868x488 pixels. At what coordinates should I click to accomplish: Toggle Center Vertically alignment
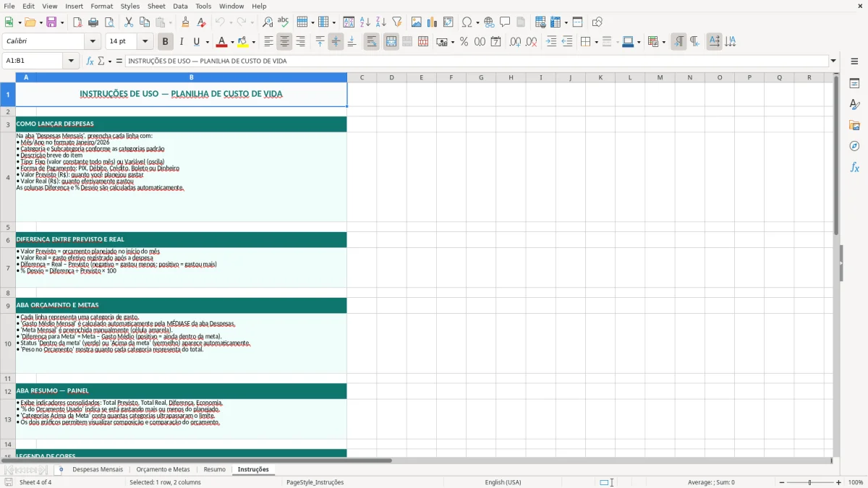coord(336,42)
